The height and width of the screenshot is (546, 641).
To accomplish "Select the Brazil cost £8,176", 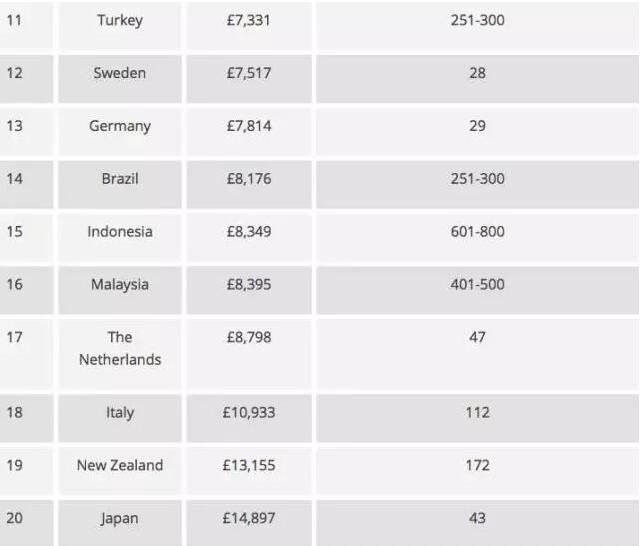I will pos(249,179).
